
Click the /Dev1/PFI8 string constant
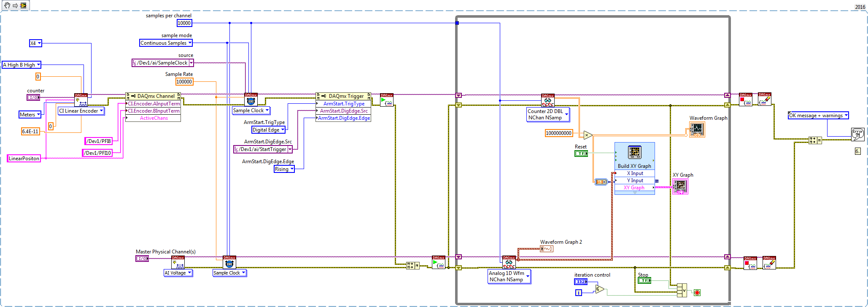point(99,141)
